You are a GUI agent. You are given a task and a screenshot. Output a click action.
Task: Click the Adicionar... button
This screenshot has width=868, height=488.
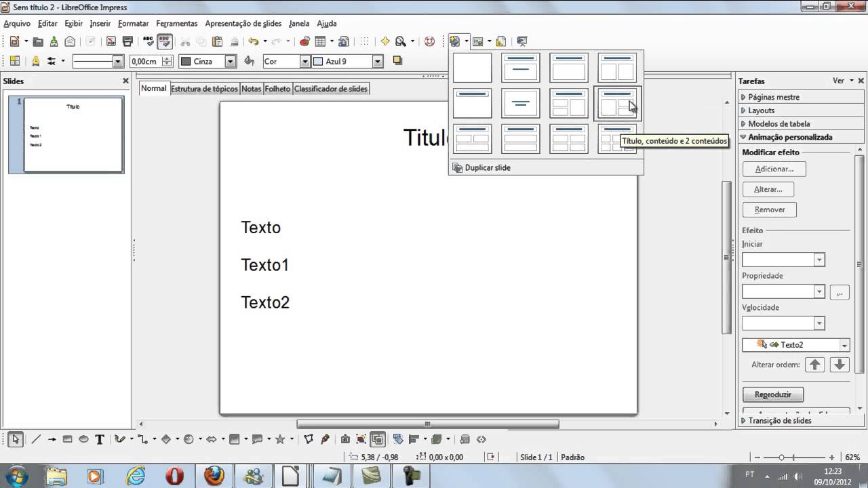774,169
